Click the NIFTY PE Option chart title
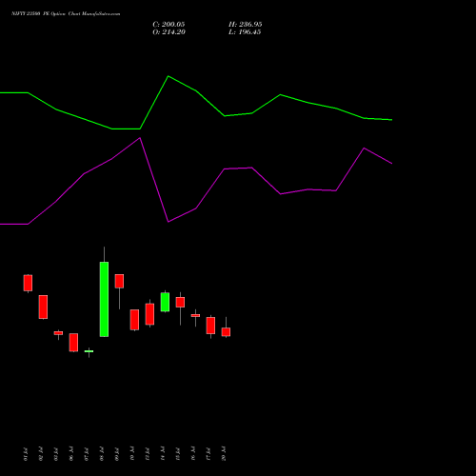Image resolution: width=476 pixels, height=476 pixels. tap(66, 14)
